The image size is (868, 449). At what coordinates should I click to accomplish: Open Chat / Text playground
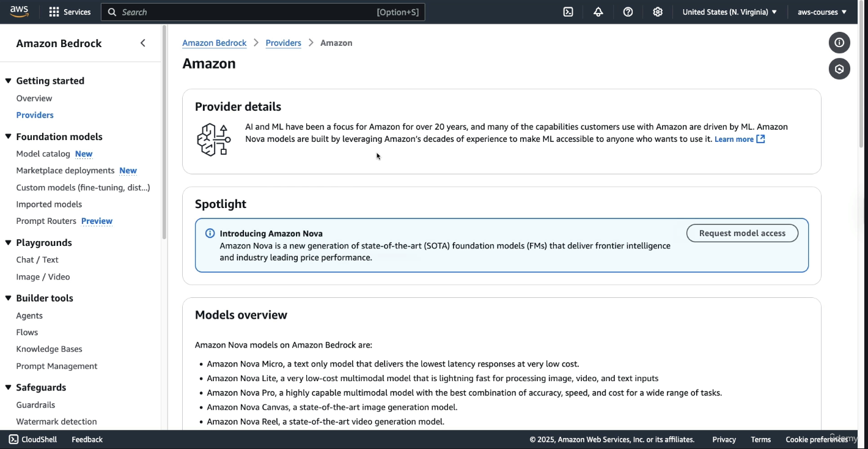[37, 259]
